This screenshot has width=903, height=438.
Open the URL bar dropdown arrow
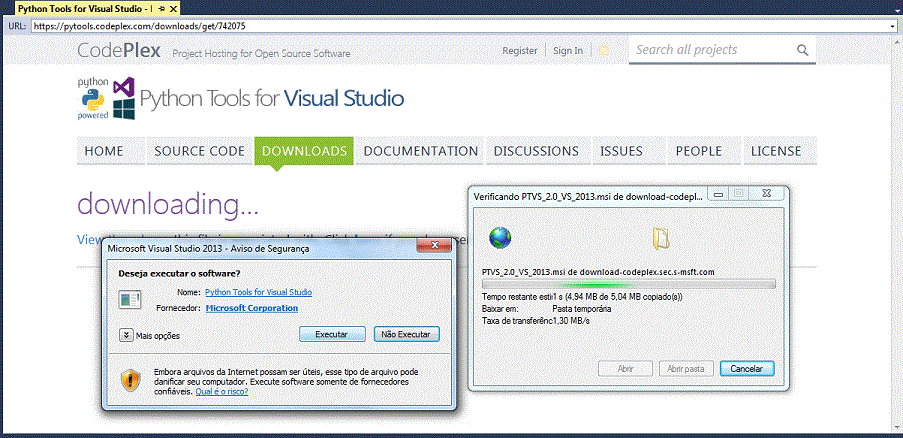tap(895, 26)
